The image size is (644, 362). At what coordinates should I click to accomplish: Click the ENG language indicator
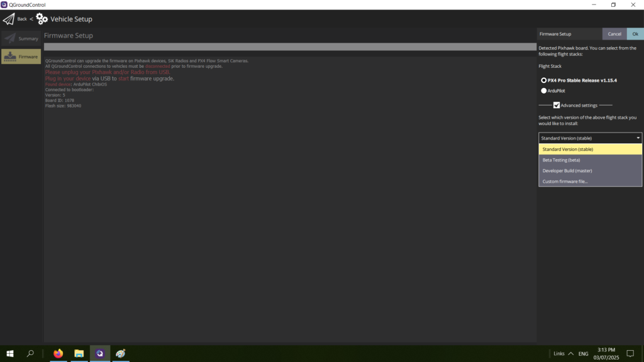pos(583,354)
